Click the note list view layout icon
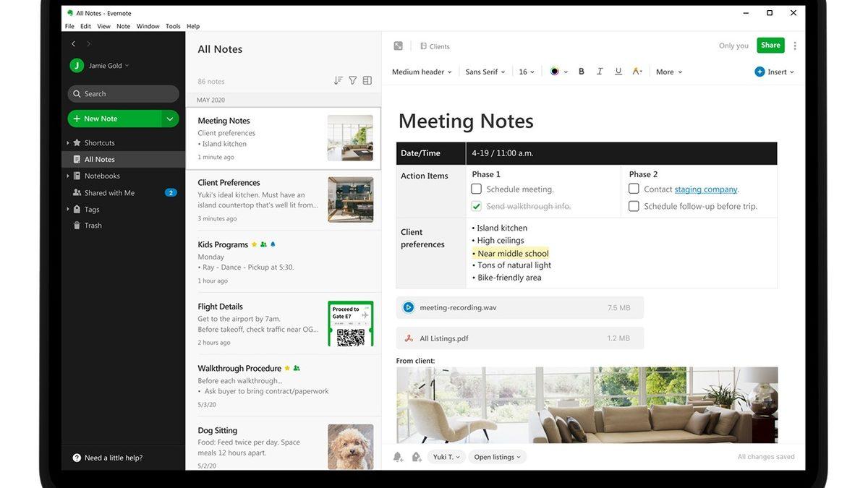 coord(367,81)
